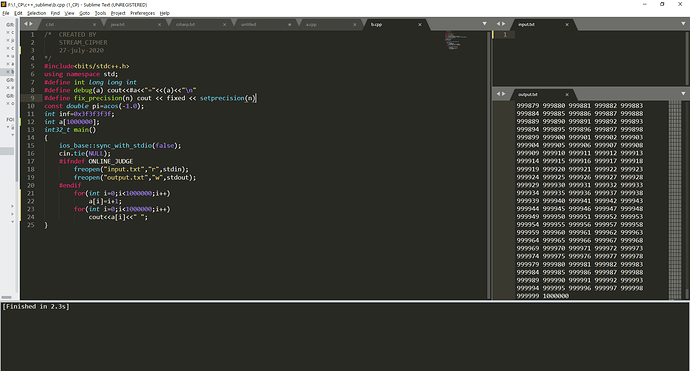This screenshot has width=690, height=371.
Task: Close the c.txt tab
Action: tap(94, 25)
